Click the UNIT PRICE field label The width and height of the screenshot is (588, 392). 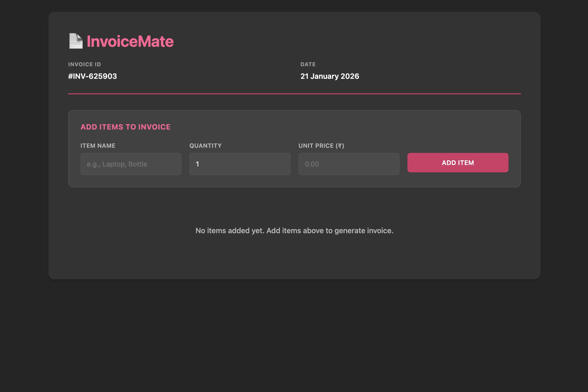[316, 146]
